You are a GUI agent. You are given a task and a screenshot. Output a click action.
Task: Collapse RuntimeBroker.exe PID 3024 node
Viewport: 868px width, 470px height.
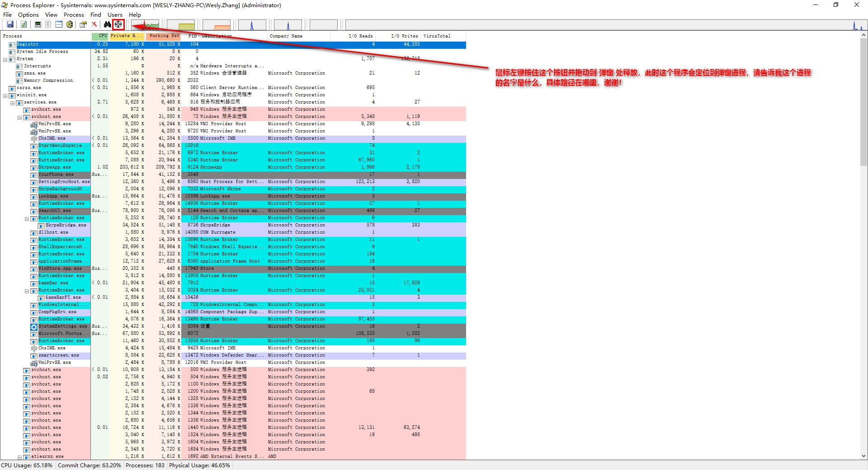pos(27,291)
